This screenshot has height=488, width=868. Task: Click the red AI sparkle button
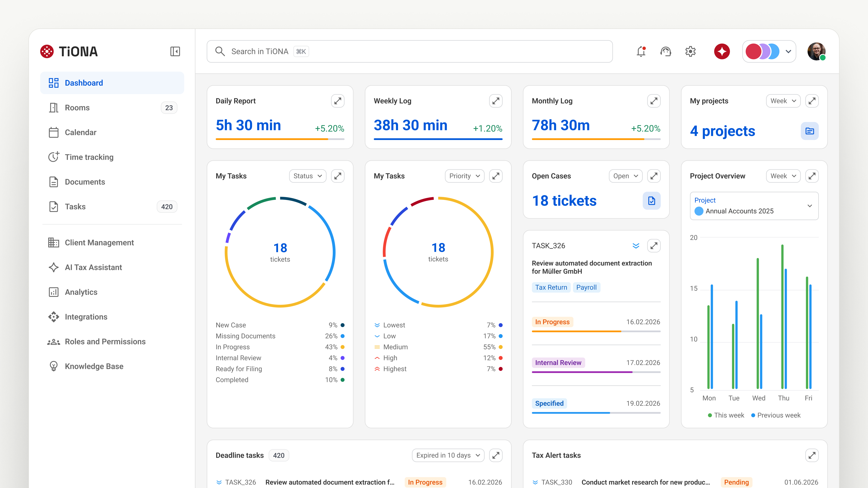point(722,52)
